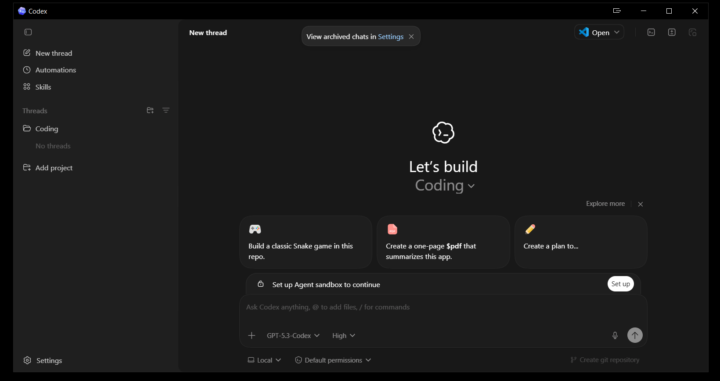Minimize the Codex window
Screen dimensions: 720x381
pyautogui.click(x=643, y=11)
